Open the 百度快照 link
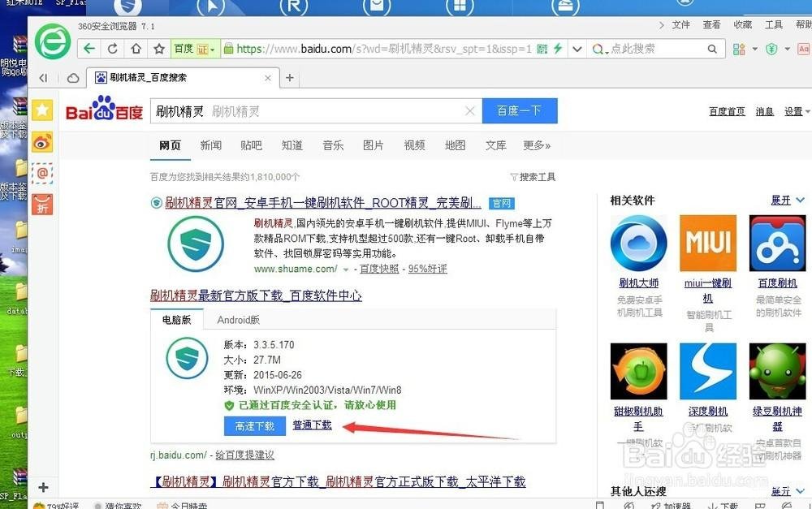This screenshot has height=509, width=812. coord(379,269)
